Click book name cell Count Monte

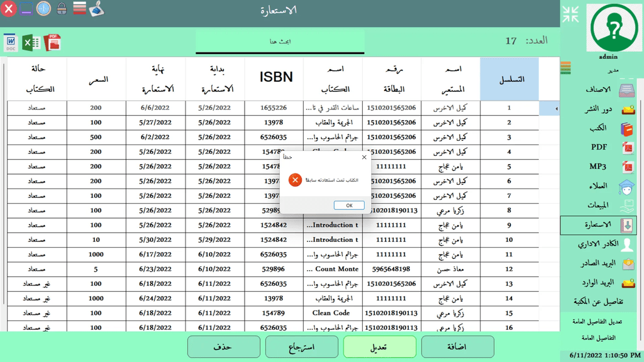click(333, 269)
